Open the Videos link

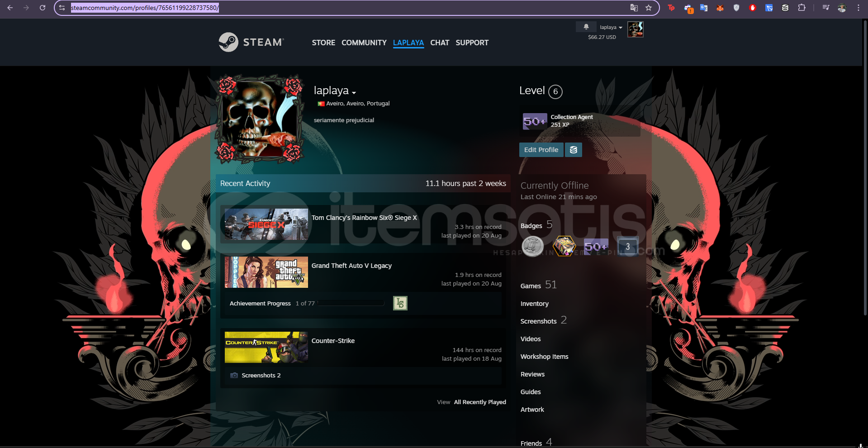[x=531, y=339]
